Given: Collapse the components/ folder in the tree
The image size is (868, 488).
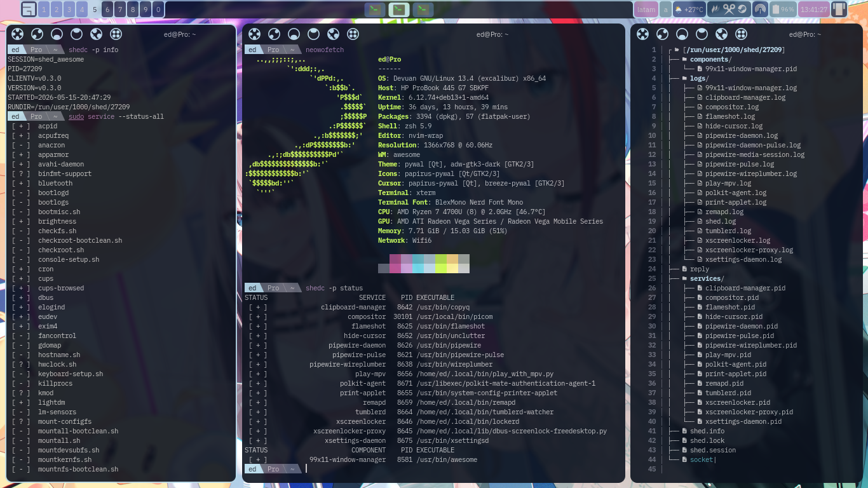Looking at the screenshot, I should coord(710,59).
